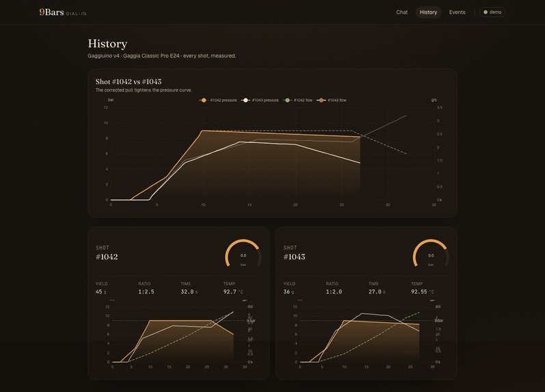
Task: Click the Shot #1042 vs #1043 title
Action: coord(129,81)
